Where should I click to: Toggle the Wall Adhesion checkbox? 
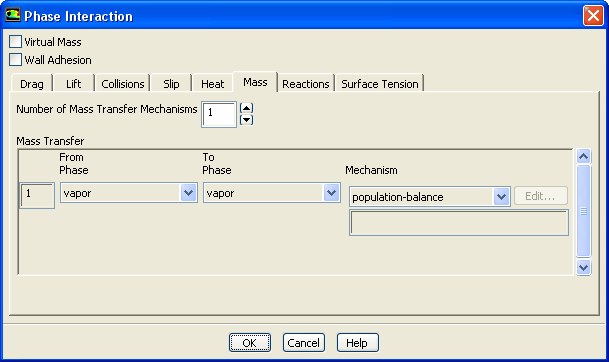tap(16, 60)
